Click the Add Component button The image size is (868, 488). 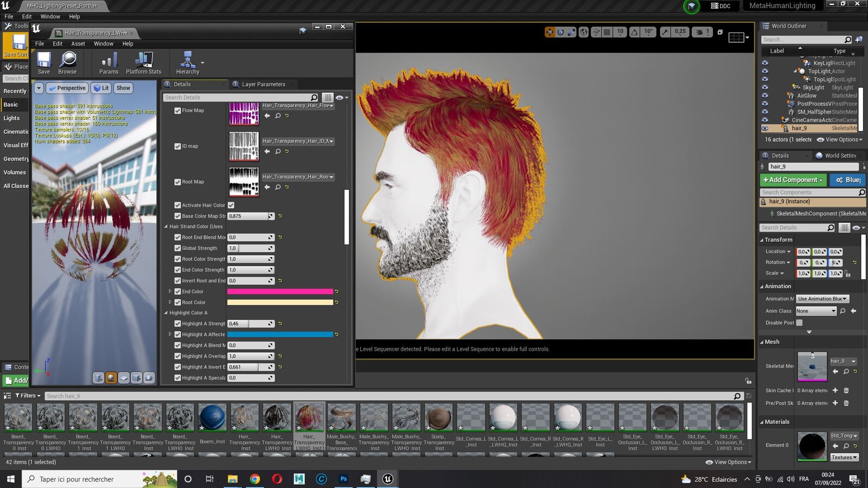pyautogui.click(x=793, y=180)
